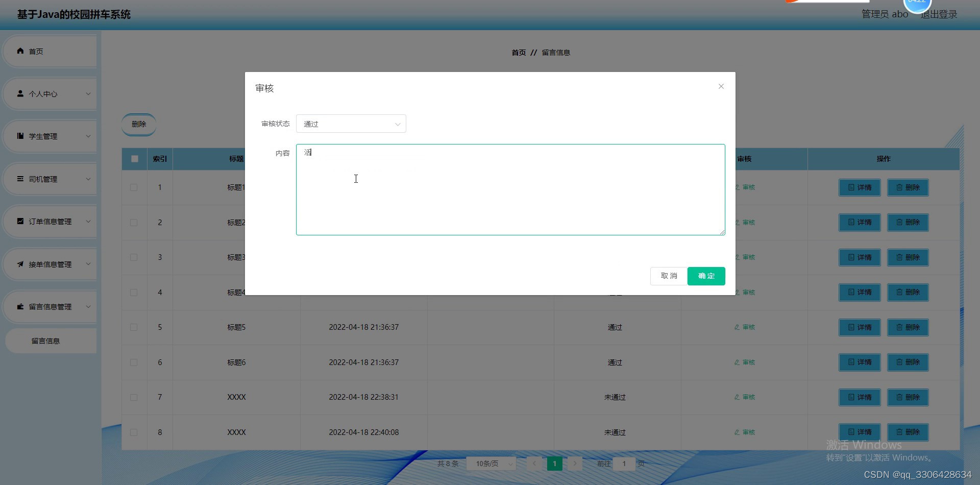Viewport: 980px width, 485px height.
Task: Check the checkbox for row 4
Action: tap(134, 293)
